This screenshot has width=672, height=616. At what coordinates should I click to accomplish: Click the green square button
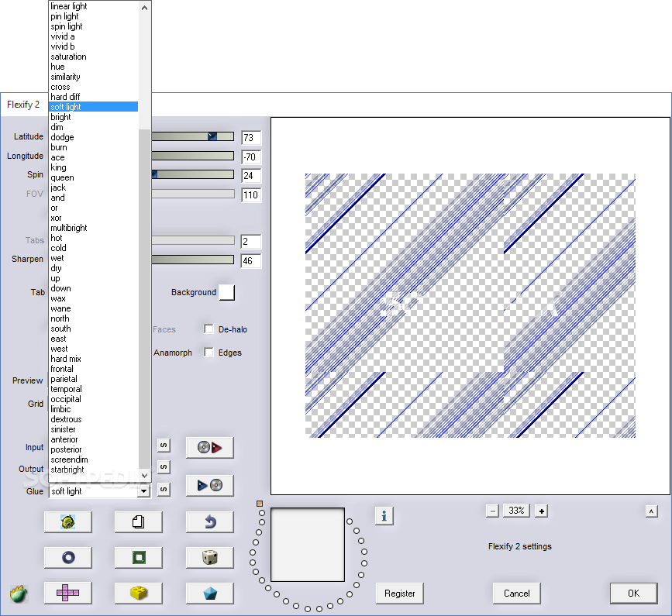(x=139, y=558)
